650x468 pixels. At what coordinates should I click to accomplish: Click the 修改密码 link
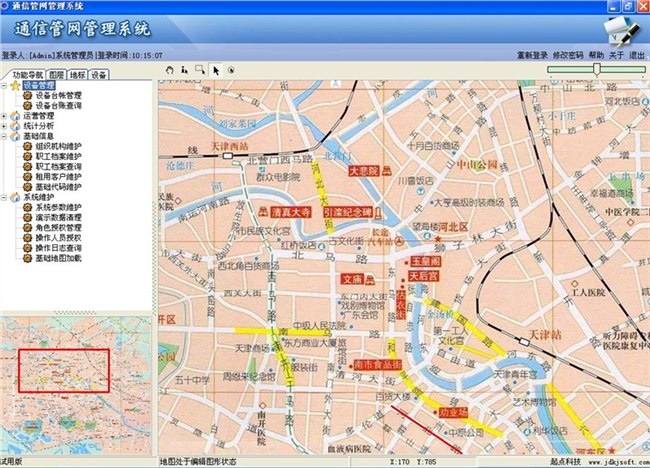click(568, 55)
